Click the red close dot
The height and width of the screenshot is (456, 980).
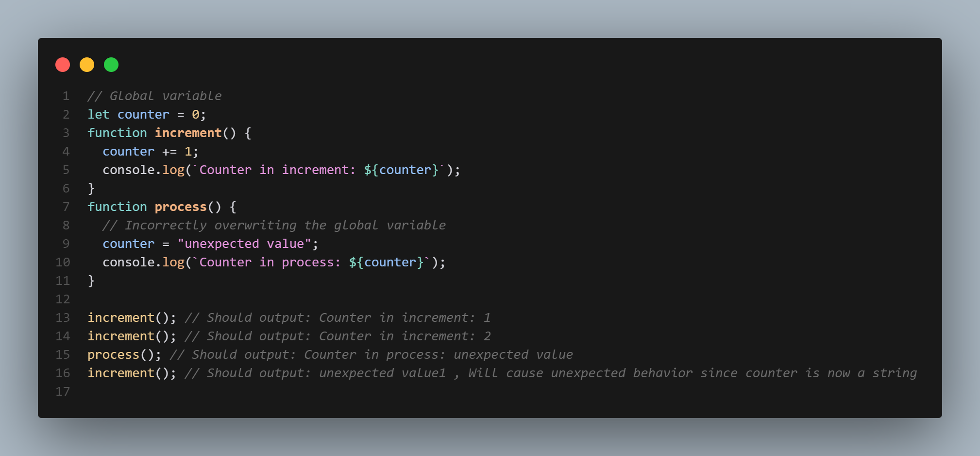click(x=63, y=65)
